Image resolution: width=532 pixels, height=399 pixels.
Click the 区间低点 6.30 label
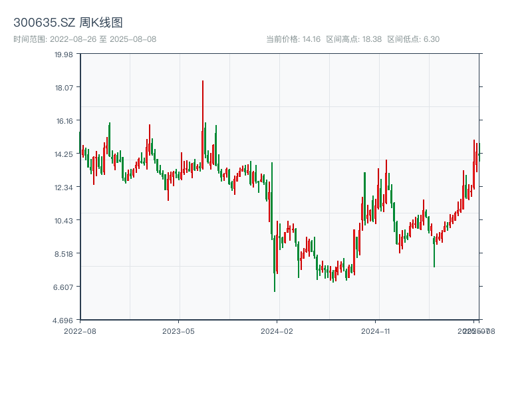tap(413, 39)
